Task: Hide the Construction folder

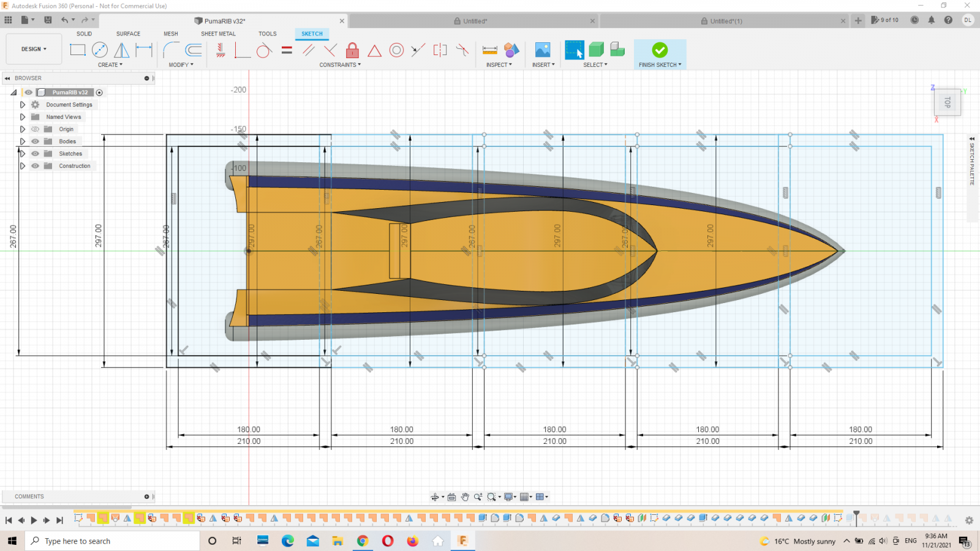Action: point(35,166)
